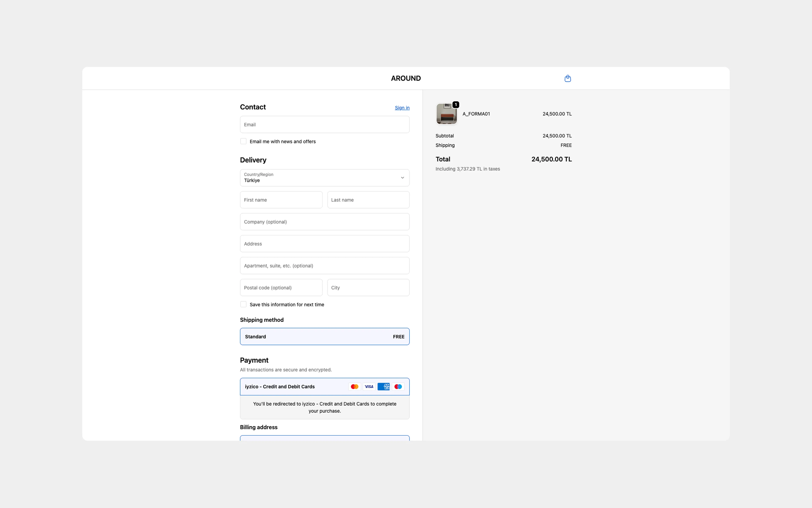Select the Standard free shipping option
This screenshot has height=508, width=812.
(324, 337)
